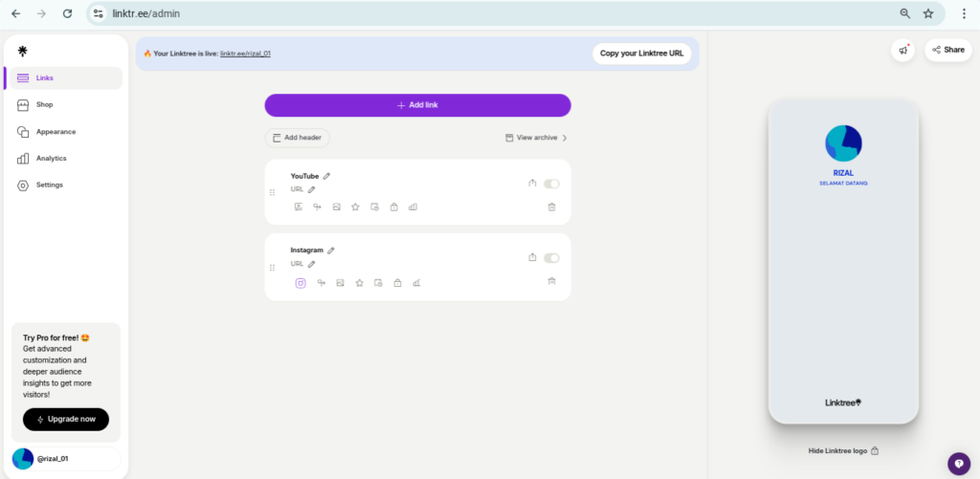Go back in browser history
This screenshot has width=980, height=479.
(16, 13)
